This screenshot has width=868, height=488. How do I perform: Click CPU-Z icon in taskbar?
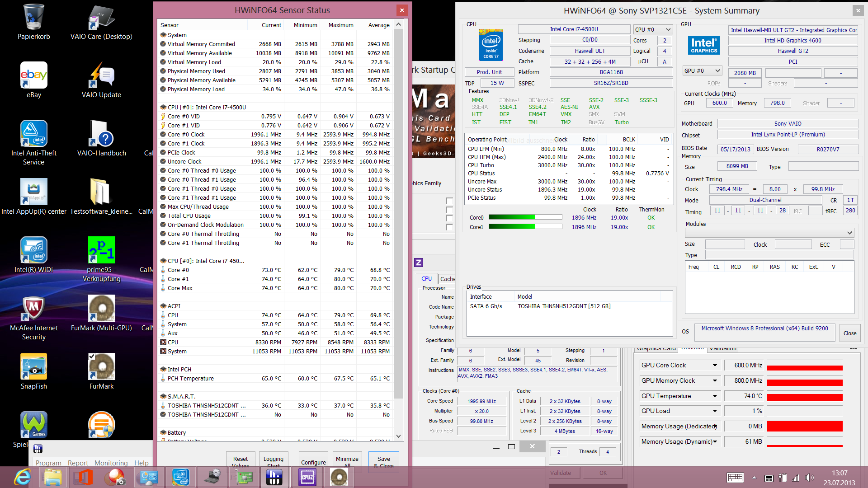coord(307,477)
